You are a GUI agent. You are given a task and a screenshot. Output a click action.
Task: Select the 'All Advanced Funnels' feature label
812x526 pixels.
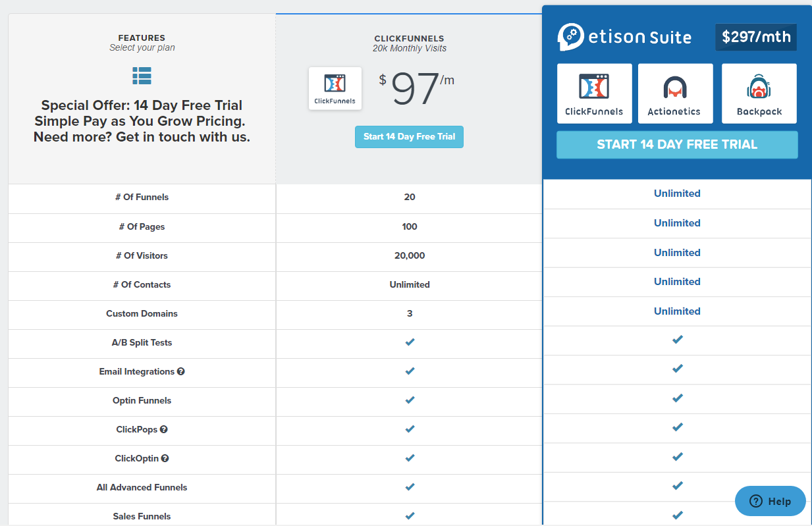[142, 487]
